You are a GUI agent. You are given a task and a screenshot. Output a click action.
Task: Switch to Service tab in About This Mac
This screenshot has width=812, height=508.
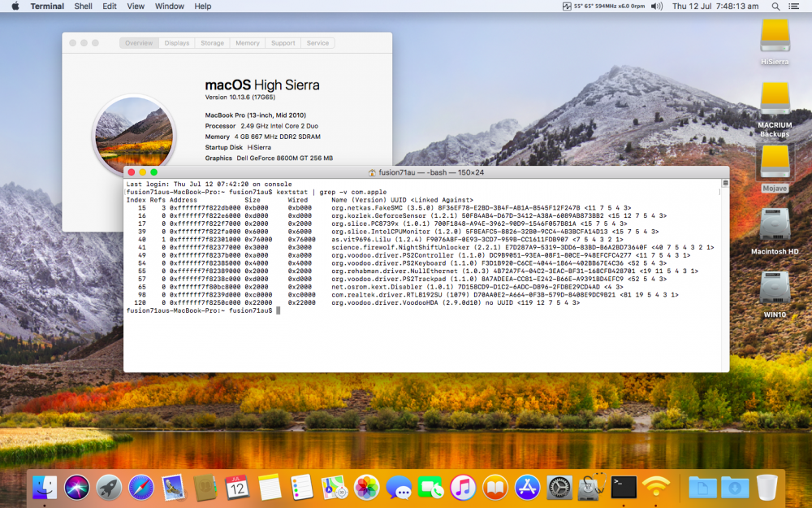[317, 43]
